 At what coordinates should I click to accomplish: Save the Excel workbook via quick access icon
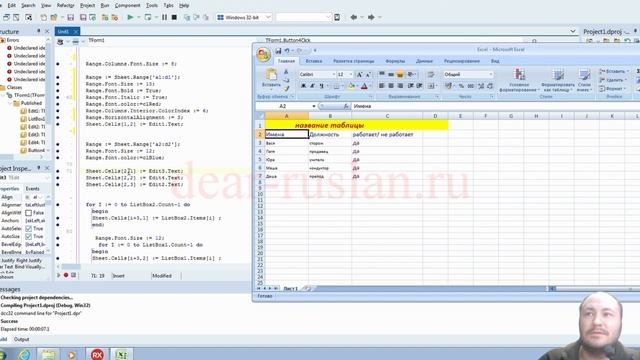click(x=278, y=51)
